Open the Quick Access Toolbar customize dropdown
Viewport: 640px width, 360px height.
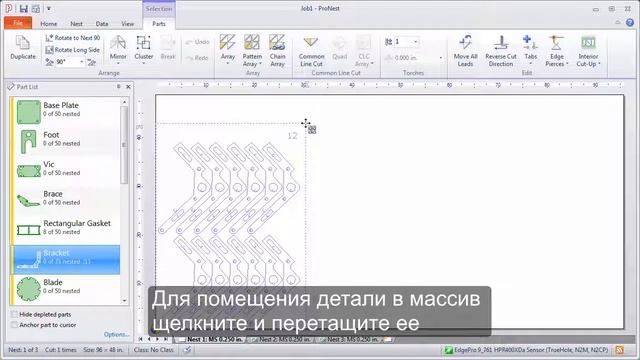pos(49,9)
